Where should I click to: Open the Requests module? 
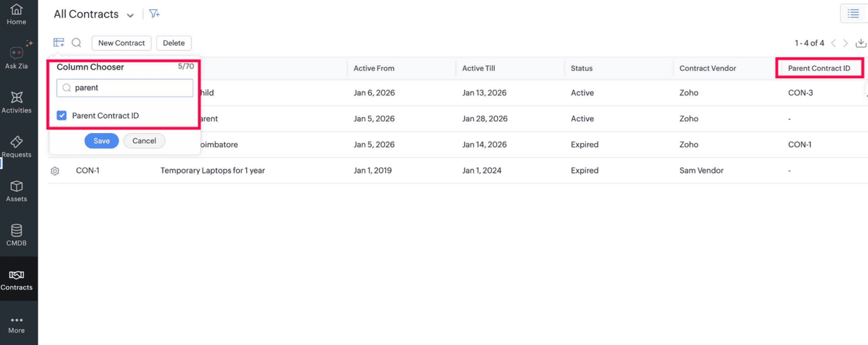coord(16,147)
